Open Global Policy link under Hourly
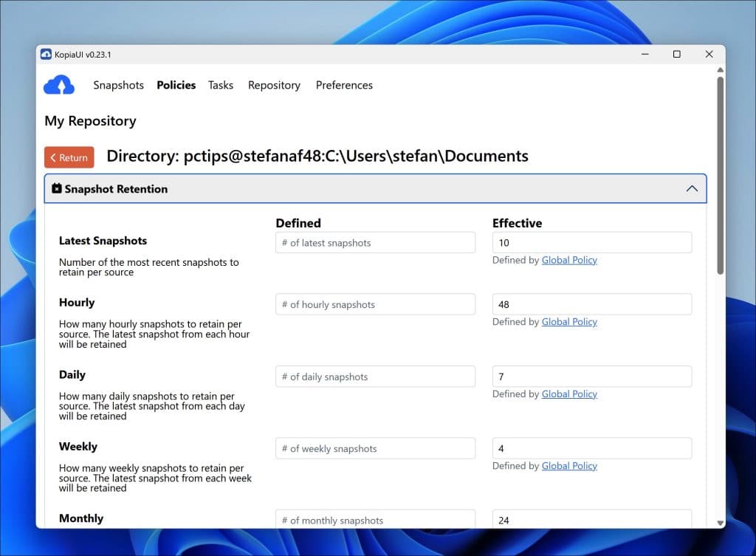 [x=569, y=322]
